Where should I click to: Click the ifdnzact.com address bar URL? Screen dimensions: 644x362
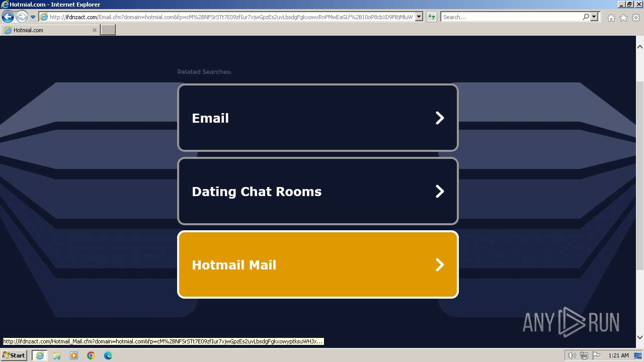coord(231,17)
